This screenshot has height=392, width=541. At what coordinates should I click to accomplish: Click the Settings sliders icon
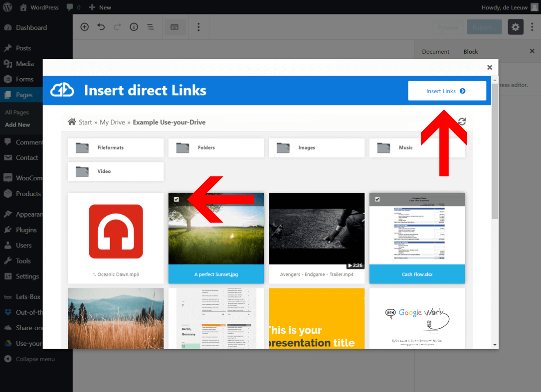[7, 276]
